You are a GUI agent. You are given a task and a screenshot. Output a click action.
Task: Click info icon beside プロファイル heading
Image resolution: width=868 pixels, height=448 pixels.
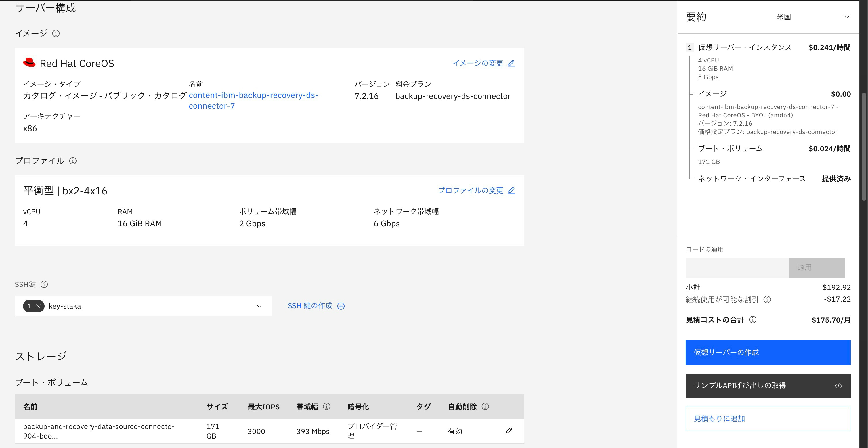tap(73, 161)
